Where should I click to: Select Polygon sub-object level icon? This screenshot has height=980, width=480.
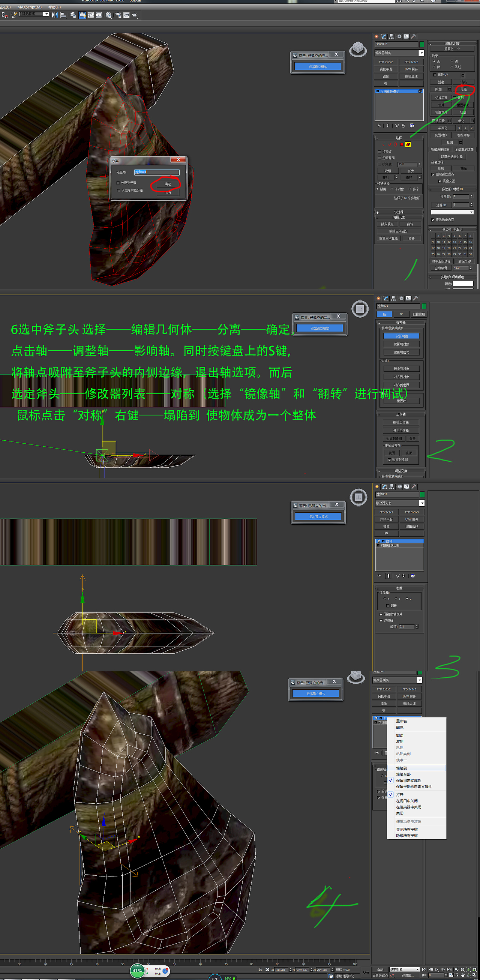402,144
